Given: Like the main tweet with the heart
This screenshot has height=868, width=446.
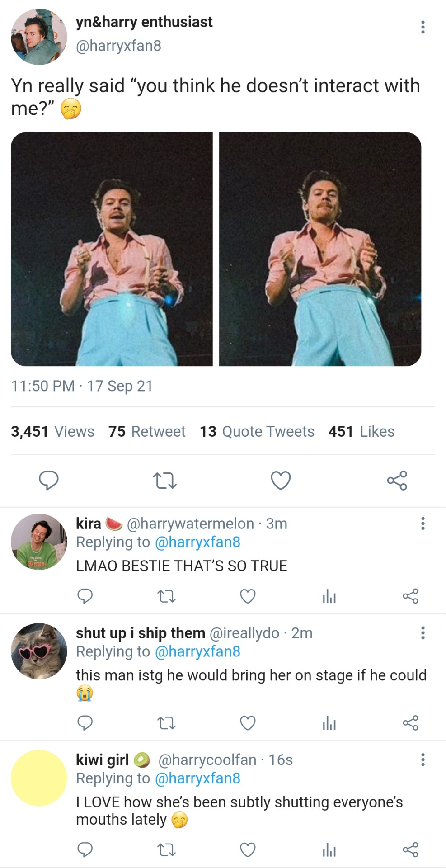Looking at the screenshot, I should click(x=281, y=480).
